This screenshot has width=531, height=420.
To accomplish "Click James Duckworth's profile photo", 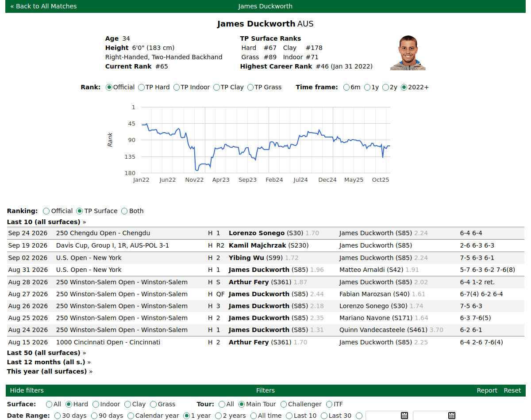I will tap(408, 53).
